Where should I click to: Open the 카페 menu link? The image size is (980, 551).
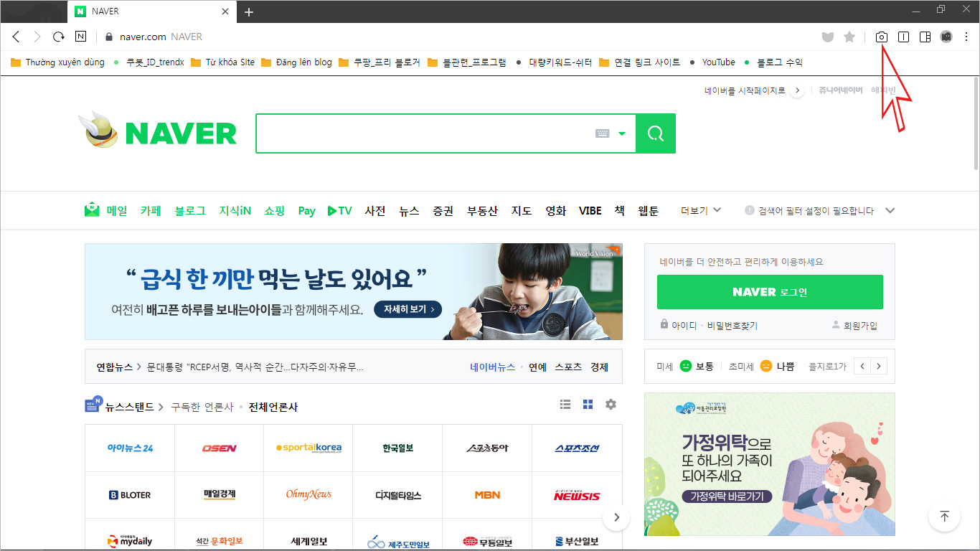coord(151,211)
